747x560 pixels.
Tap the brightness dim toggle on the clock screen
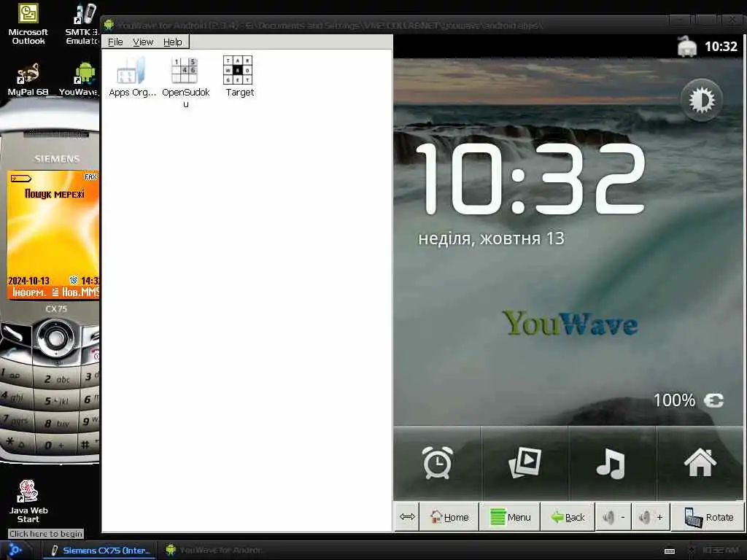pos(701,100)
